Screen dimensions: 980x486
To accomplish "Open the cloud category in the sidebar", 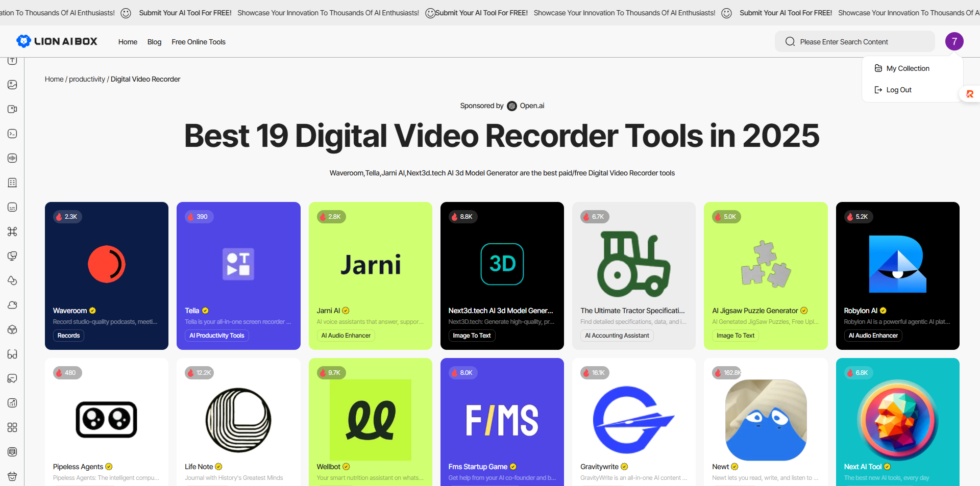I will click(12, 305).
